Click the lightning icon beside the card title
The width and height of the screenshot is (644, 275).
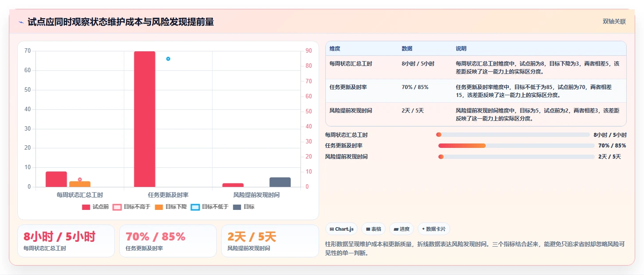point(21,22)
